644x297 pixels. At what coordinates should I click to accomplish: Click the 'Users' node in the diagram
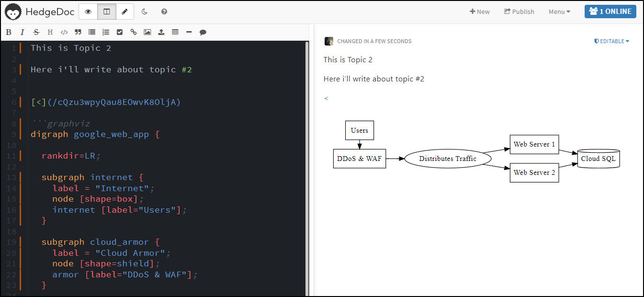point(360,130)
